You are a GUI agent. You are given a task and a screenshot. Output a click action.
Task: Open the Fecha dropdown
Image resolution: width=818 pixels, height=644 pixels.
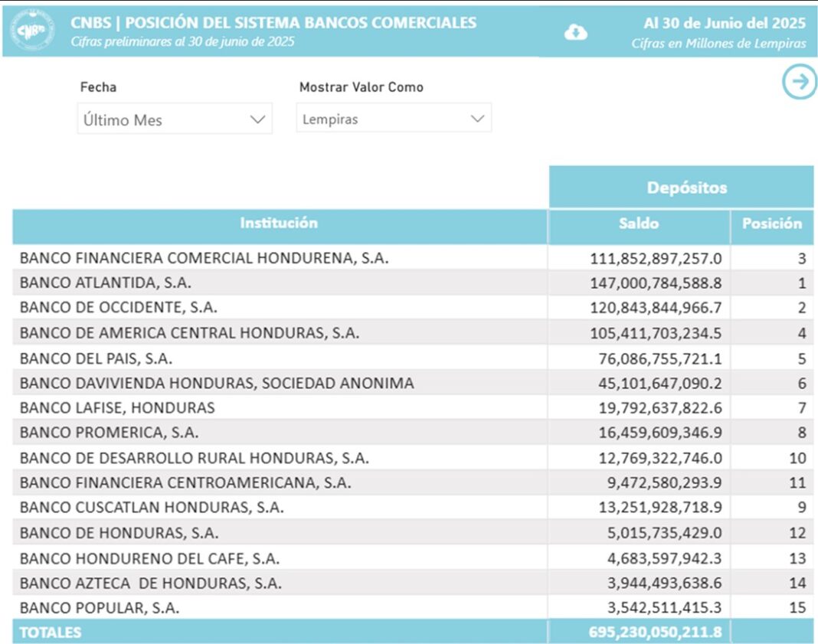tap(175, 119)
